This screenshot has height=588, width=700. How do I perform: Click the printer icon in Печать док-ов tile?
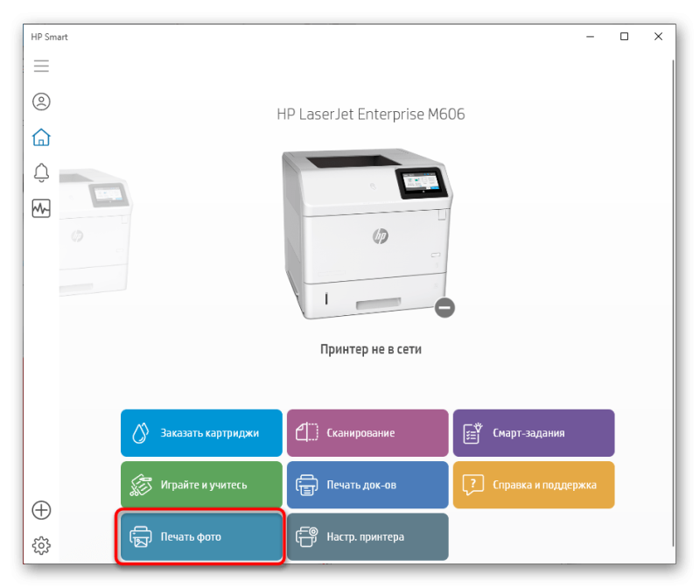point(307,485)
